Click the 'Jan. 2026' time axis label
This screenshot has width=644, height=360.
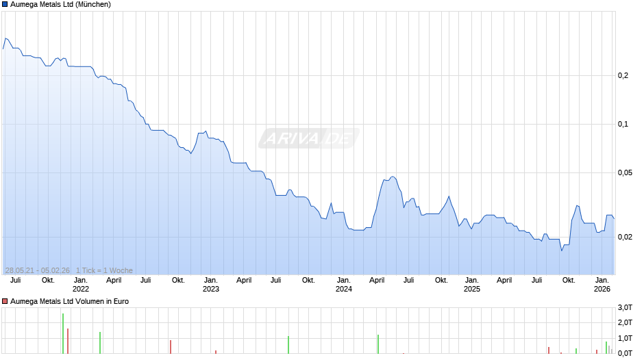(x=602, y=285)
